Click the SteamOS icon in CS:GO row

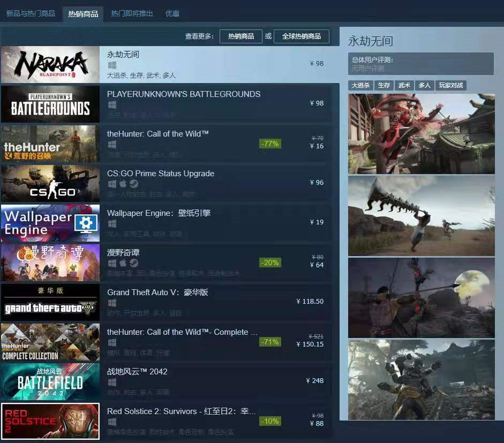point(134,184)
